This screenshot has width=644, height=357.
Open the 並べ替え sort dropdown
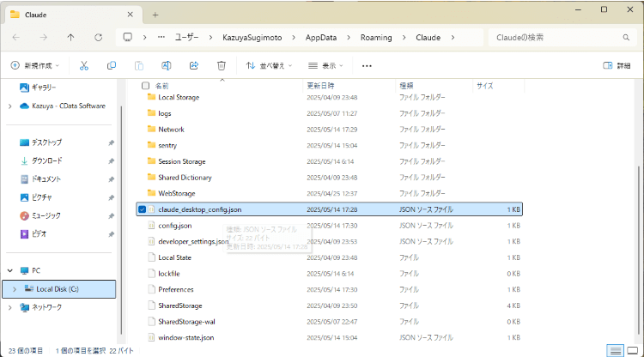(269, 66)
